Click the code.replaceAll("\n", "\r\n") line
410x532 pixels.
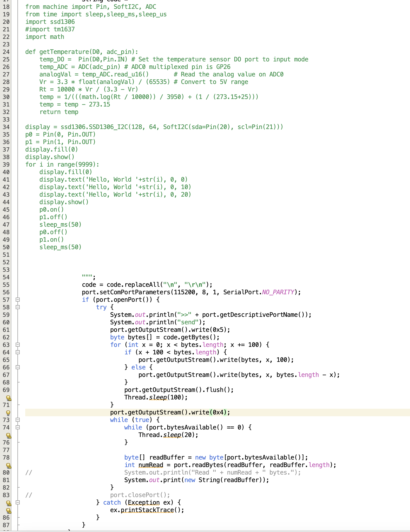[x=147, y=285]
